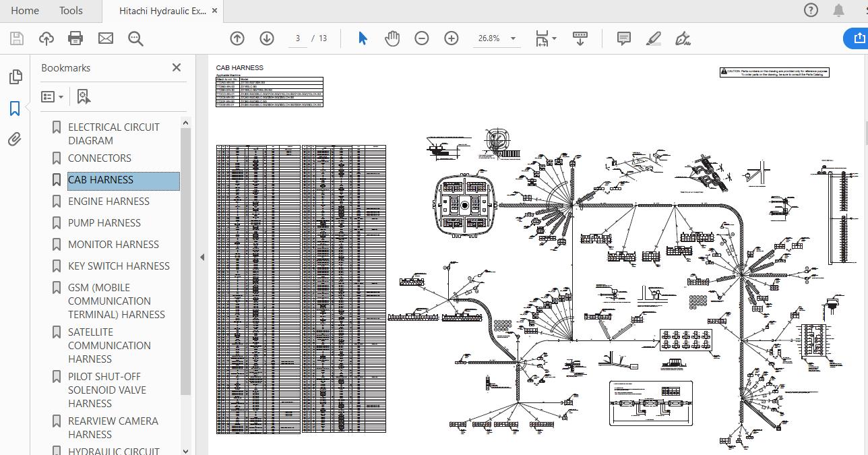Go to the ENGINE HARNESS bookmark
The height and width of the screenshot is (455, 868).
pos(108,201)
